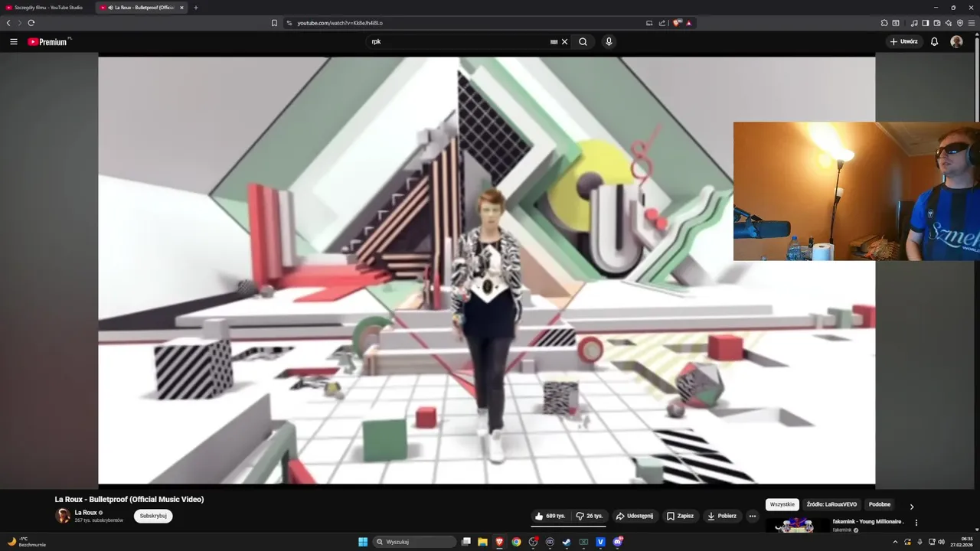980x551 pixels.
Task: Open the account avatar menu
Action: pyautogui.click(x=956, y=42)
